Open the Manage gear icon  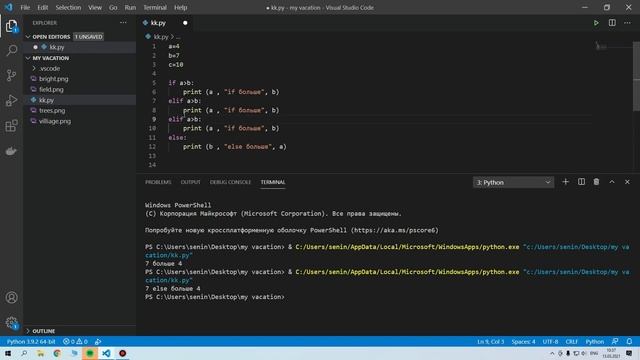point(11,323)
